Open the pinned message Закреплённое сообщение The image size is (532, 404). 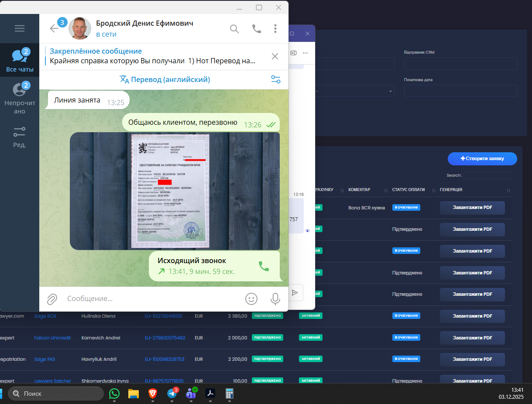pyautogui.click(x=153, y=56)
